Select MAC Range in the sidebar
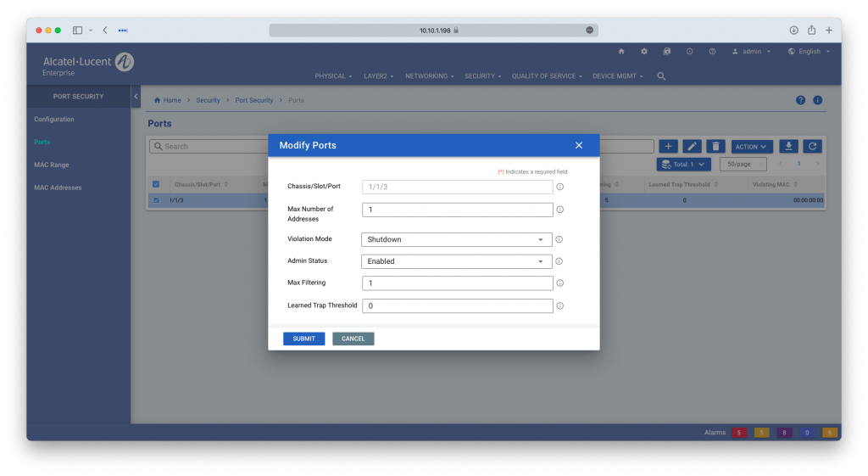The height and width of the screenshot is (476, 868). (52, 165)
